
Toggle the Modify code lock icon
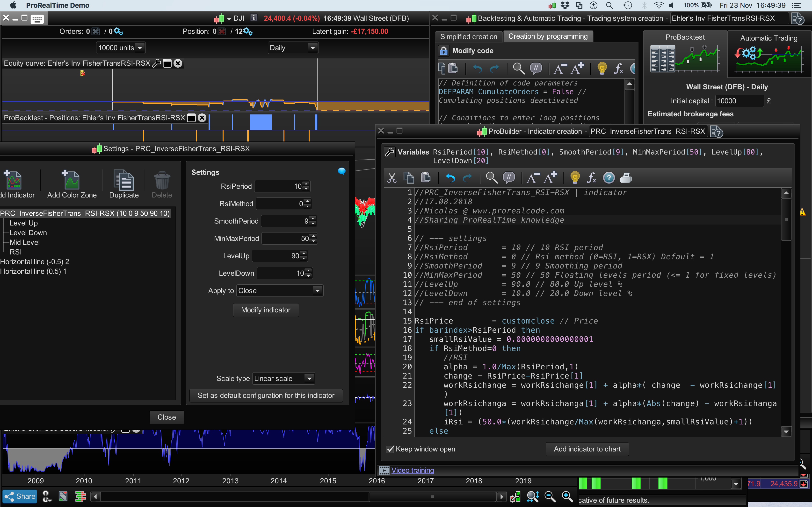coord(444,51)
